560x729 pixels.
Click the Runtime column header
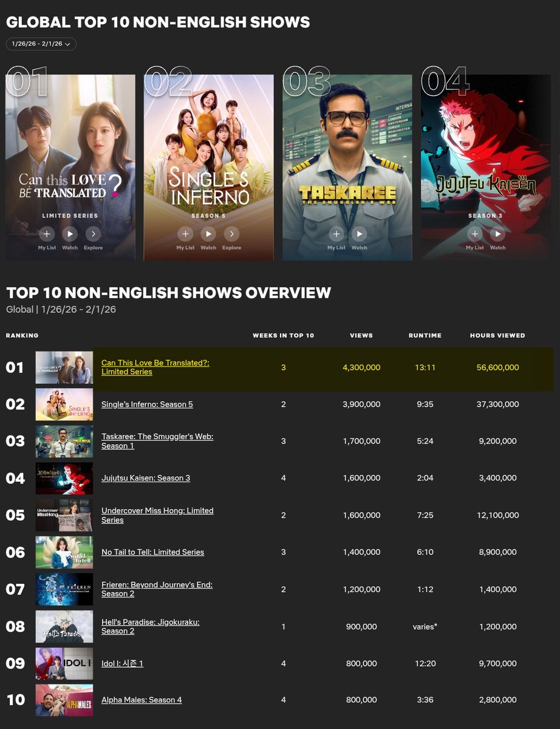425,335
